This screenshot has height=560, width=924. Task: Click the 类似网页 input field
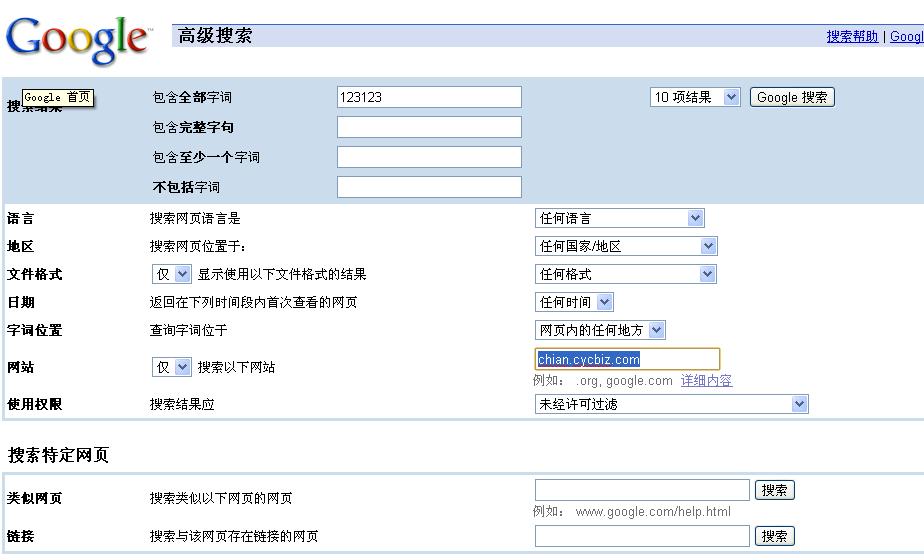[x=642, y=490]
